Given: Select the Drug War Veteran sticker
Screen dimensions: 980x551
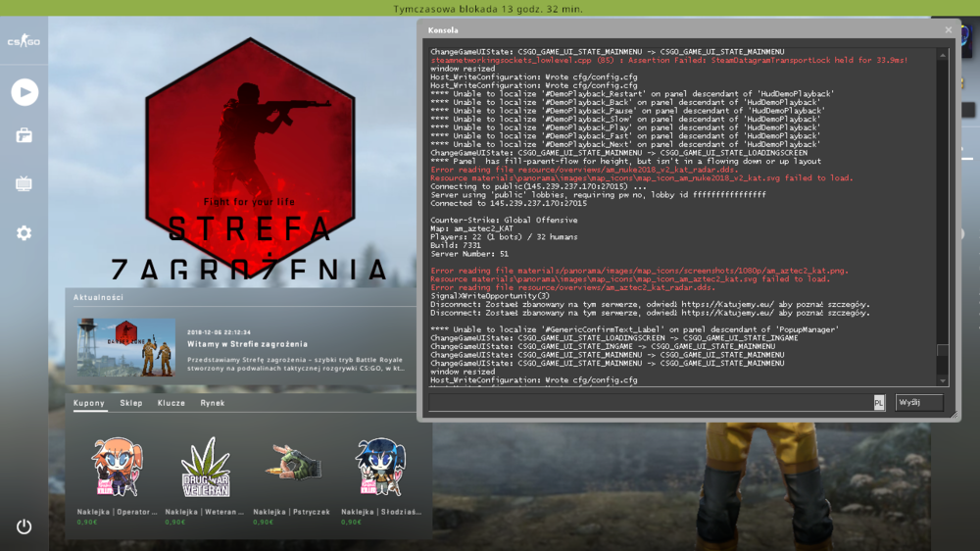Looking at the screenshot, I should click(x=206, y=468).
